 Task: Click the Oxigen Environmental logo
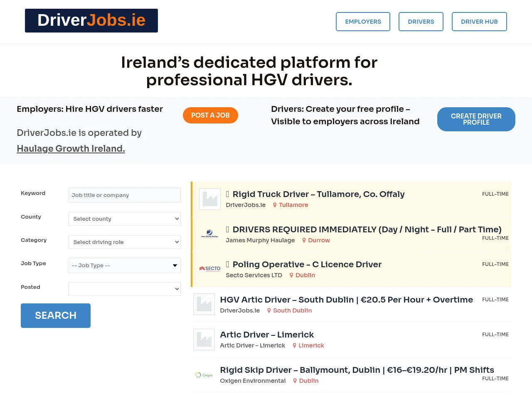tap(204, 375)
